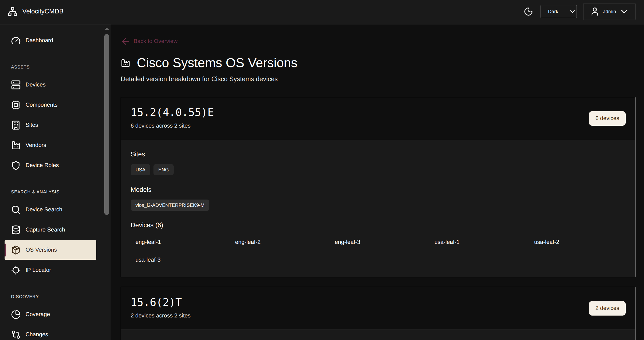Click the back arrow icon
Viewport: 644px width, 340px height.
coord(126,41)
